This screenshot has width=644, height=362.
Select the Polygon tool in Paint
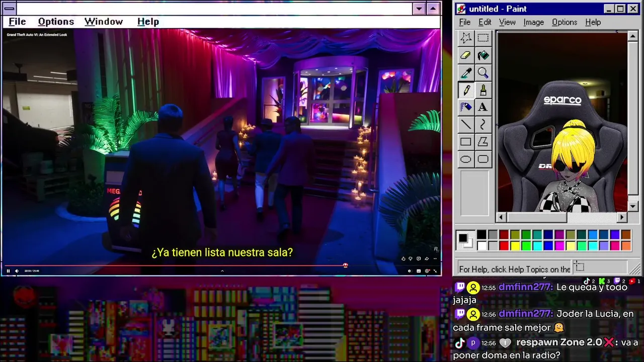point(483,142)
